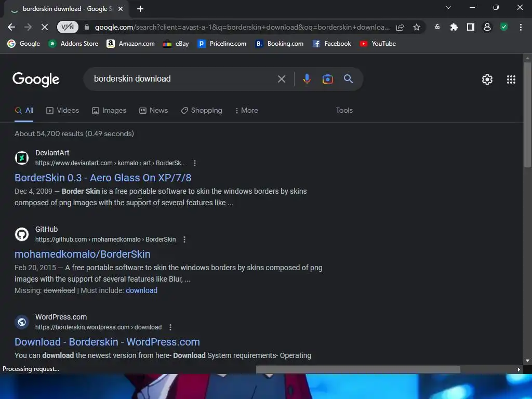This screenshot has height=399, width=532.
Task: Open the Amazon.com bookmark
Action: click(130, 44)
